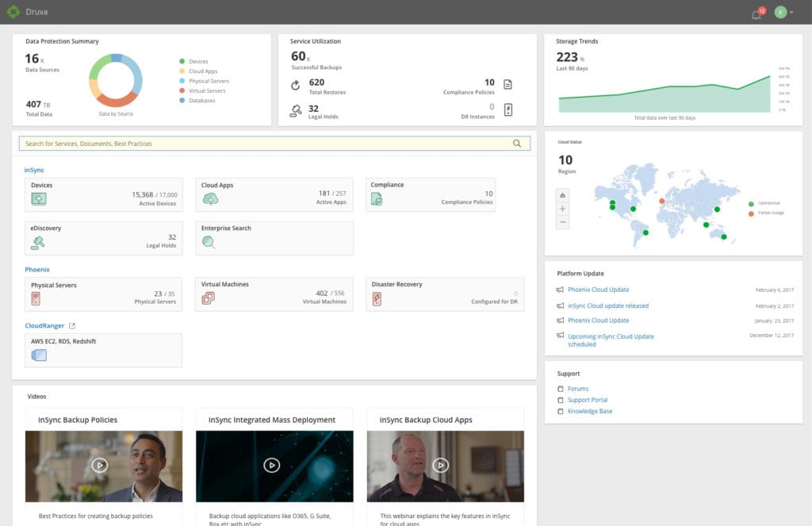Screen dimensions: 812x526
Task: Focus the Search for Services field
Action: coord(274,144)
